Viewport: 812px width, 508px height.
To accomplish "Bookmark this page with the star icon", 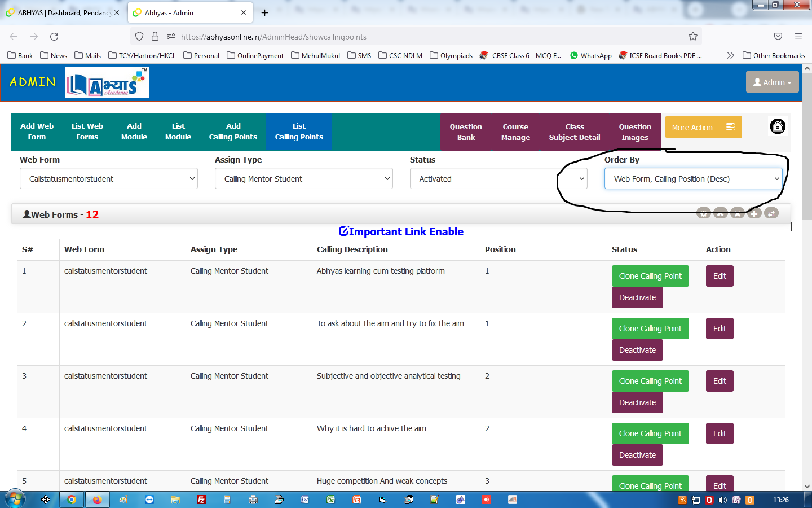I will click(692, 37).
